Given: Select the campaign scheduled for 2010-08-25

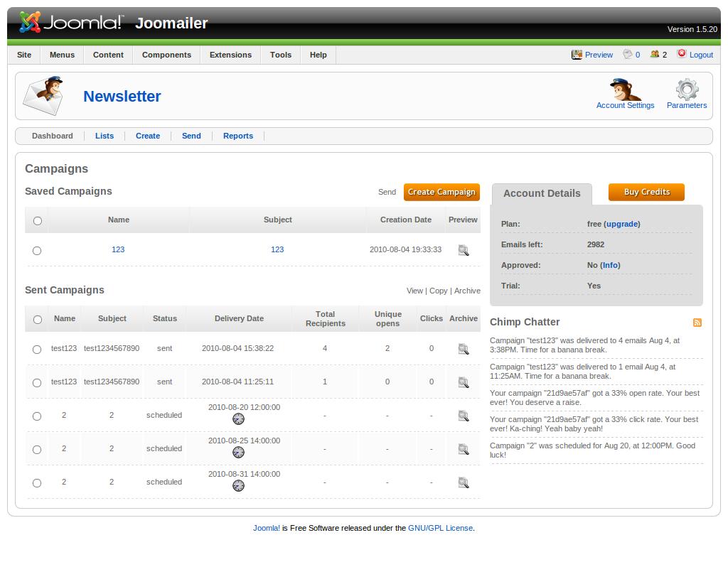Looking at the screenshot, I should [37, 450].
